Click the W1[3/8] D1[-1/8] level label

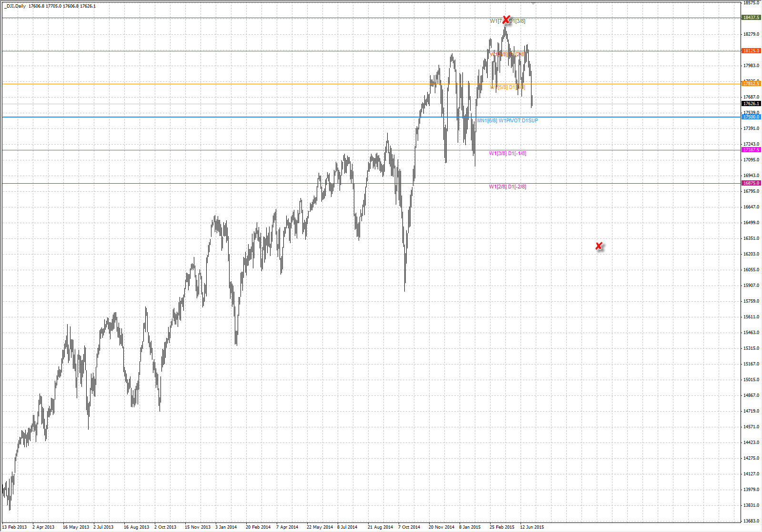pos(507,154)
